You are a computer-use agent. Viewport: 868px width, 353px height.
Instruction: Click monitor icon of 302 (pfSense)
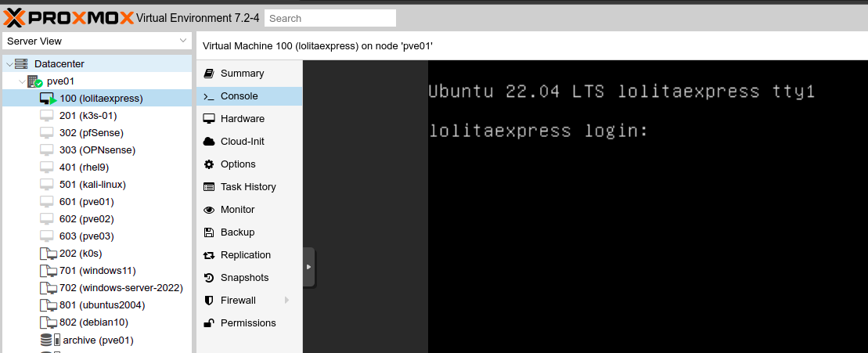coord(47,133)
